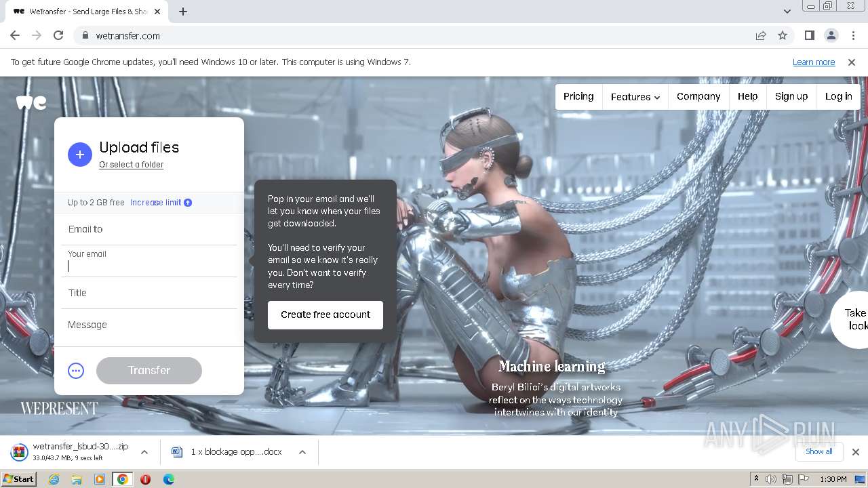Click the Windows Start button
The height and width of the screenshot is (488, 868).
coord(18,479)
